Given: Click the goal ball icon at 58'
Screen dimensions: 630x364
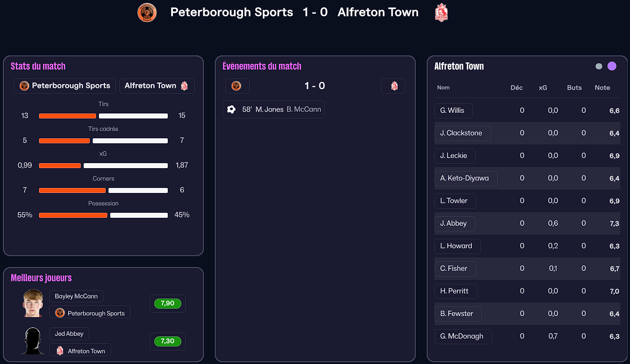Looking at the screenshot, I should tap(231, 109).
